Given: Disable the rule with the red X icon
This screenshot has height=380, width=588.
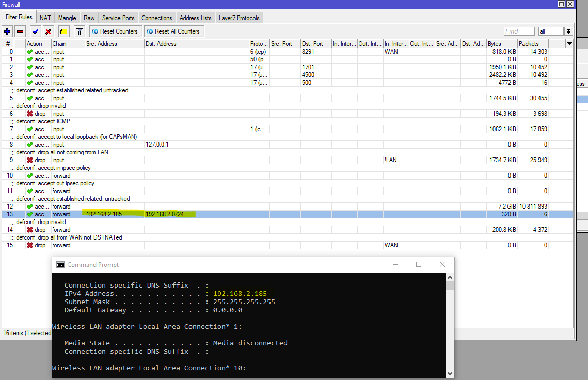Looking at the screenshot, I should click(x=49, y=31).
